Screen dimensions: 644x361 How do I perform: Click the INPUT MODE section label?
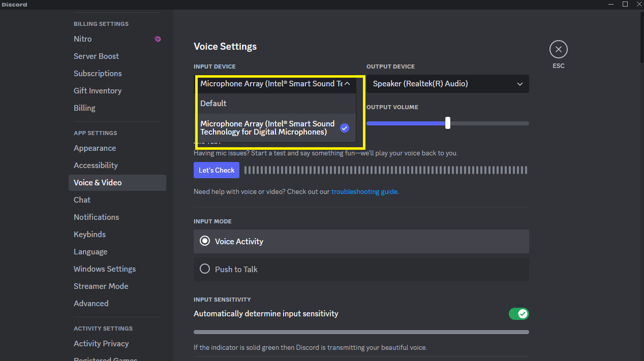click(212, 221)
